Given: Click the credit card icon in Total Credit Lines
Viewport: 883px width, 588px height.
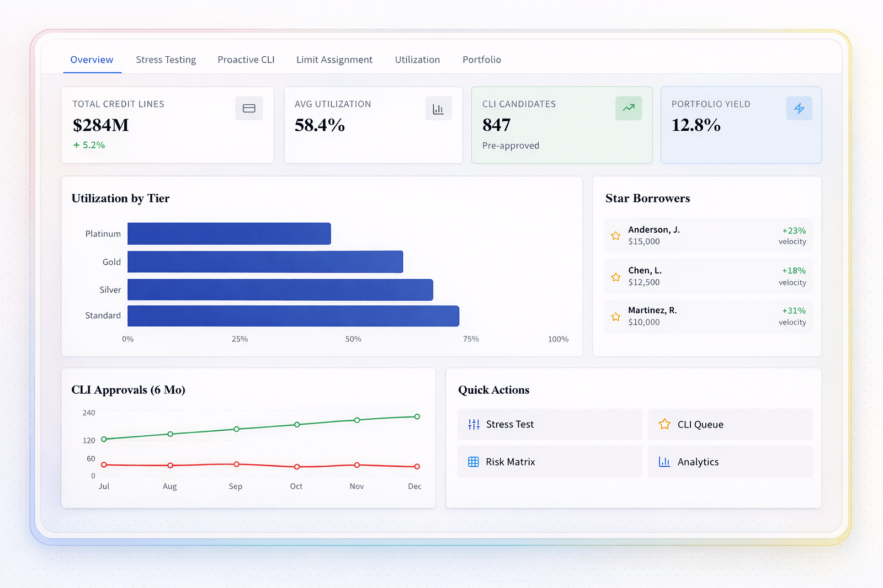Looking at the screenshot, I should pyautogui.click(x=249, y=109).
